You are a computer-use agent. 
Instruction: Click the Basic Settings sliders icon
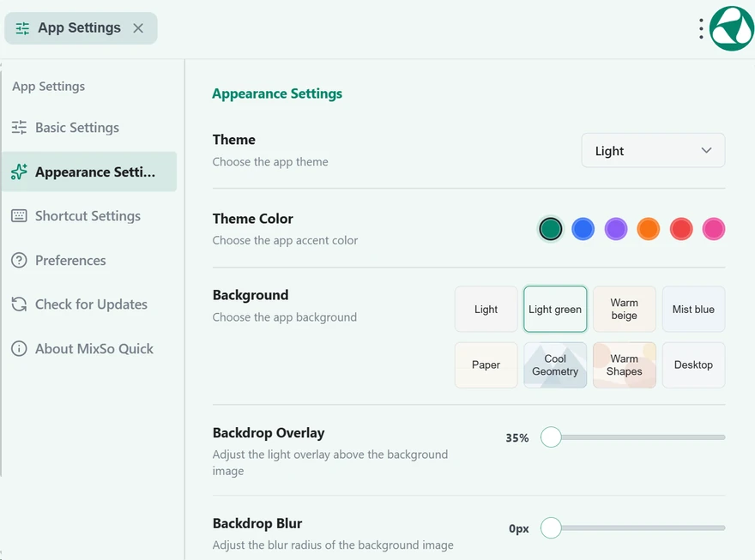click(19, 128)
